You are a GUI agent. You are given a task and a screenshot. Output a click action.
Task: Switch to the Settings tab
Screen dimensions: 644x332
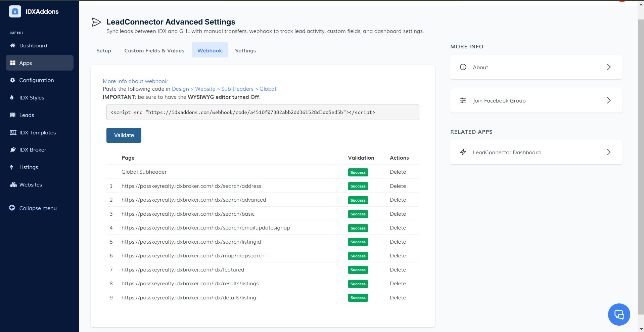[245, 50]
